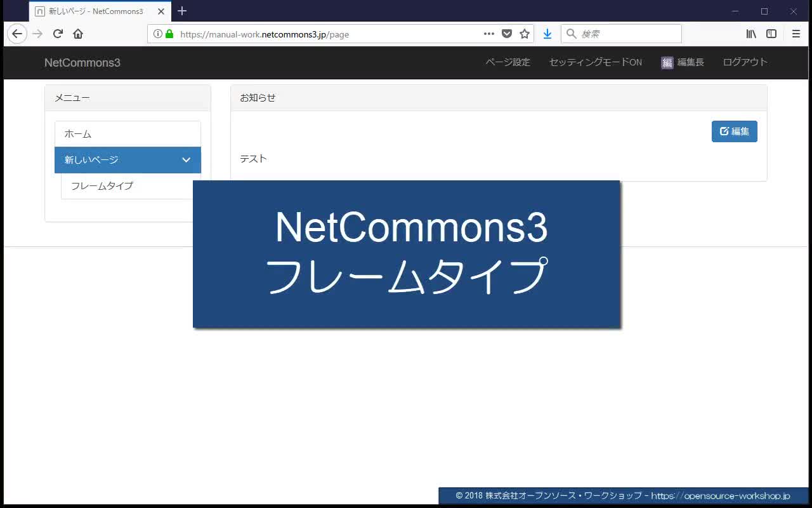Open the Firefox library icon
Image resolution: width=812 pixels, height=508 pixels.
coord(751,34)
